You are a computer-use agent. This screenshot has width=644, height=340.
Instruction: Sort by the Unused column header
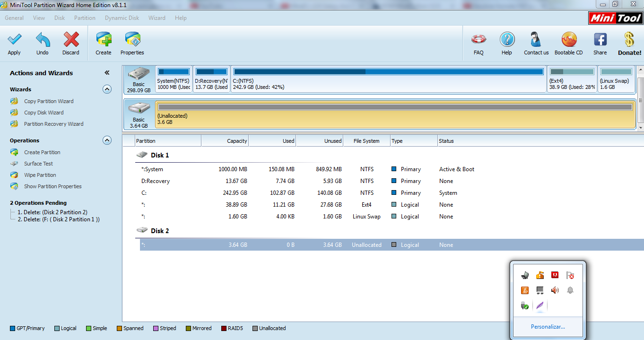(320, 141)
